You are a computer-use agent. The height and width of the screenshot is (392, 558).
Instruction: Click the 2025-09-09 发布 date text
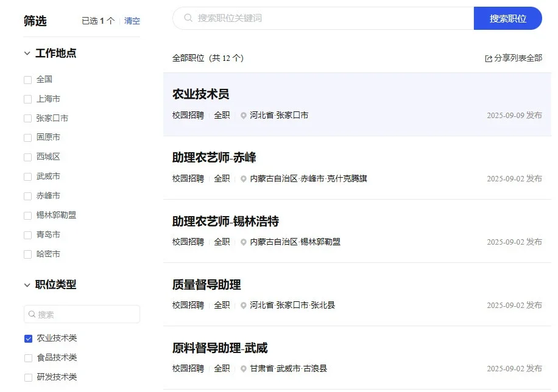pyautogui.click(x=514, y=116)
